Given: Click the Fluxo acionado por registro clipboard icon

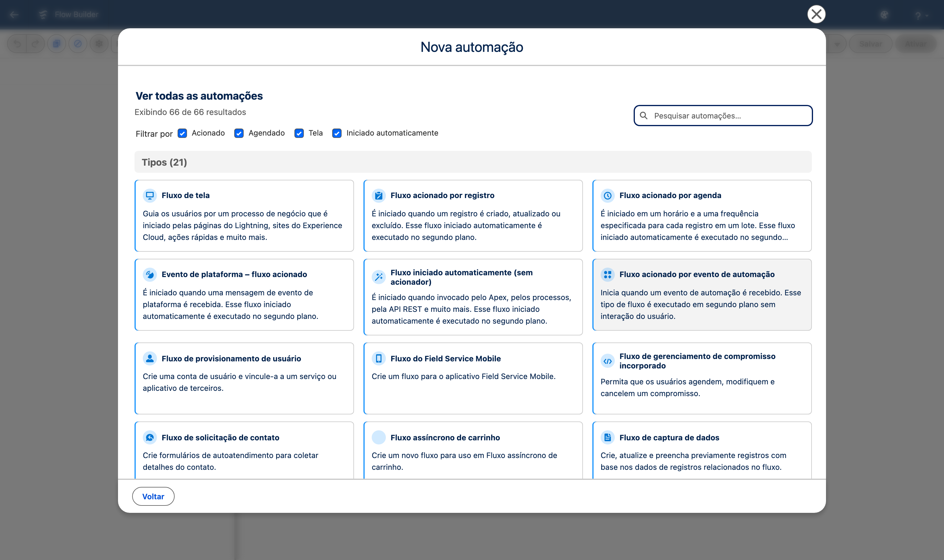Looking at the screenshot, I should pyautogui.click(x=379, y=195).
